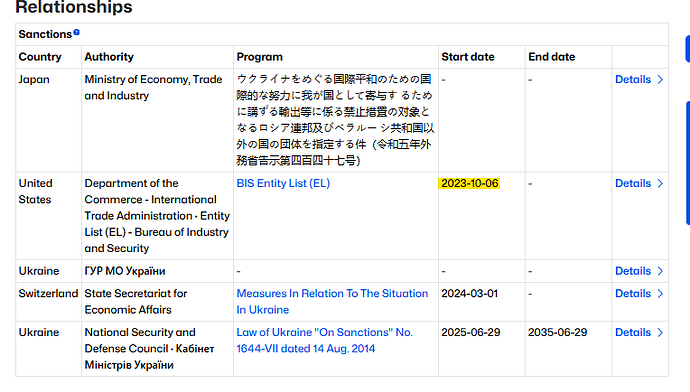Click the Relationships heading

pyautogui.click(x=74, y=7)
